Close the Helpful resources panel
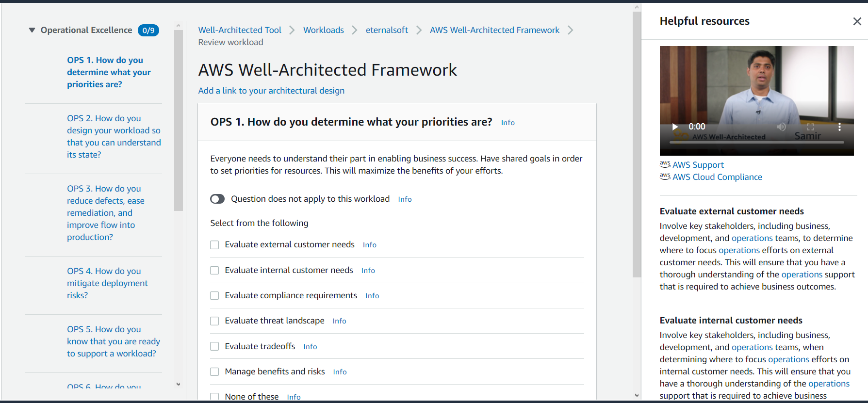868x403 pixels. (857, 21)
